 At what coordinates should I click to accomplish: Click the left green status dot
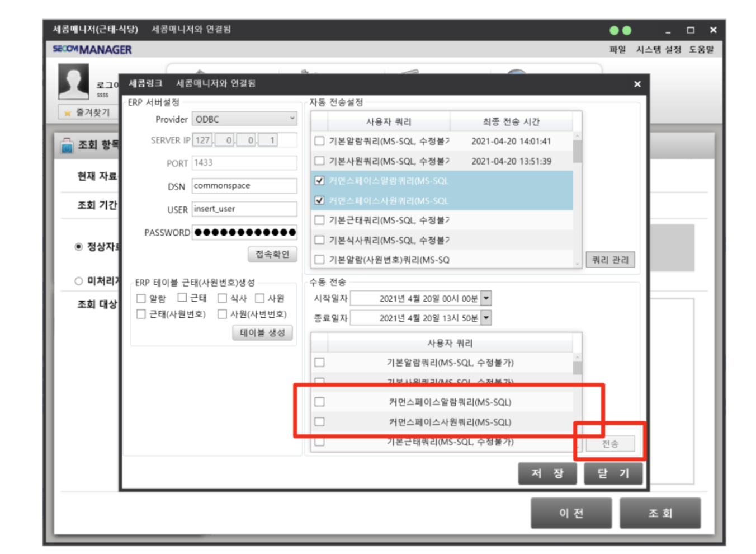(x=614, y=31)
